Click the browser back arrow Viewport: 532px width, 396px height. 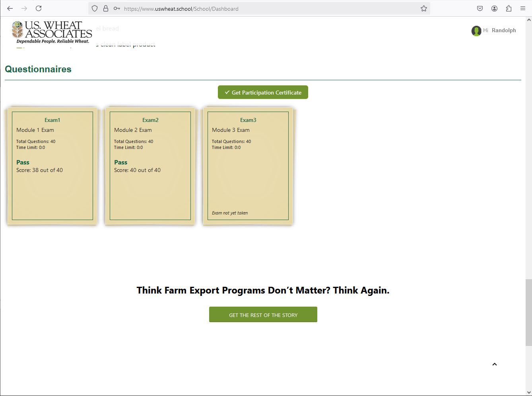[x=10, y=8]
